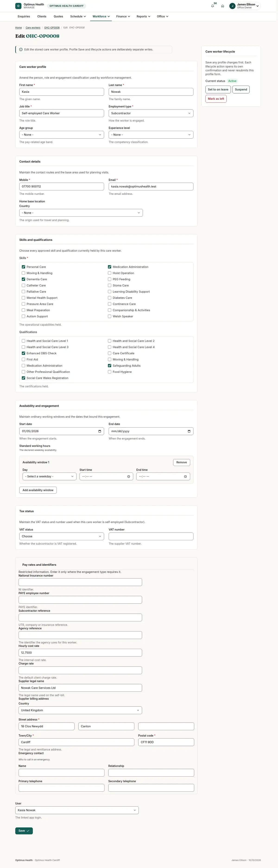Viewport: 278px width, 868px height.
Task: Remove Availability window 1
Action: (x=182, y=463)
